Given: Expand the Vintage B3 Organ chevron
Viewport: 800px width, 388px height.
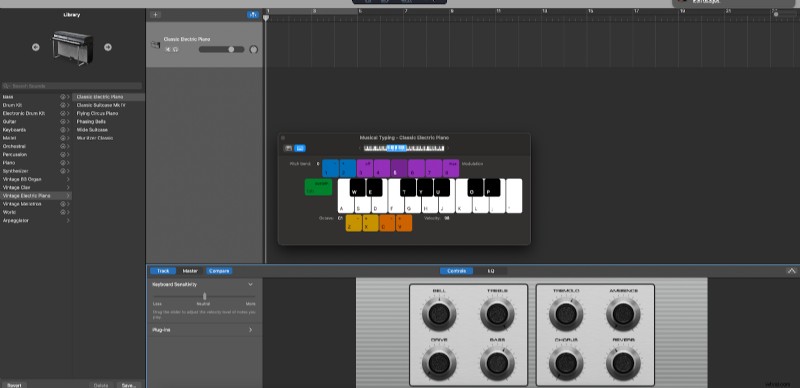Looking at the screenshot, I should pos(68,179).
